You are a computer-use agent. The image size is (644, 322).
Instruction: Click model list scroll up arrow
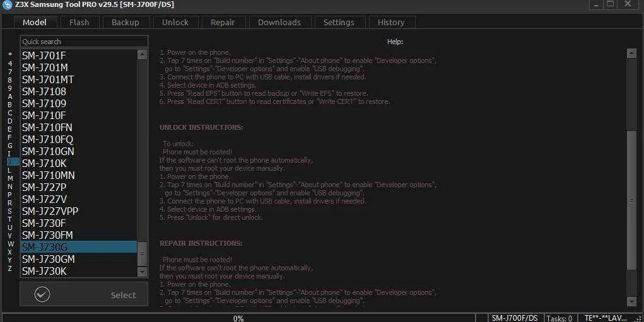click(x=142, y=54)
